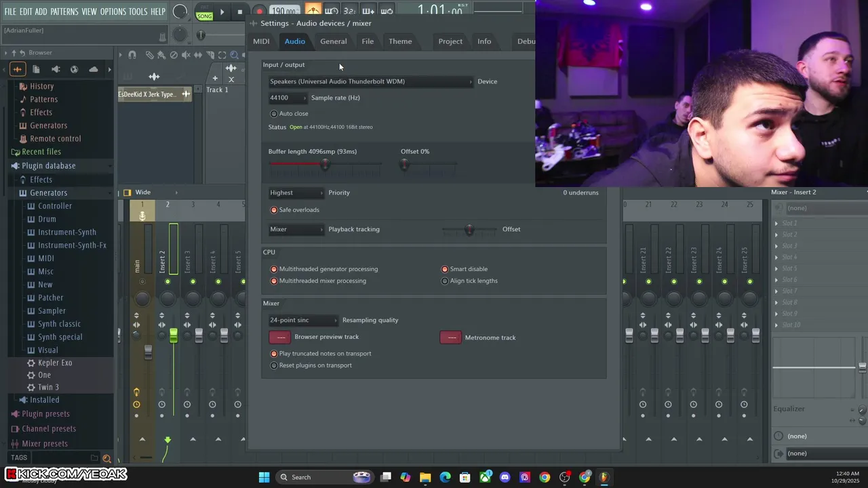The image size is (868, 488).
Task: Adjust the playback tracking Offset slider
Action: tap(469, 230)
